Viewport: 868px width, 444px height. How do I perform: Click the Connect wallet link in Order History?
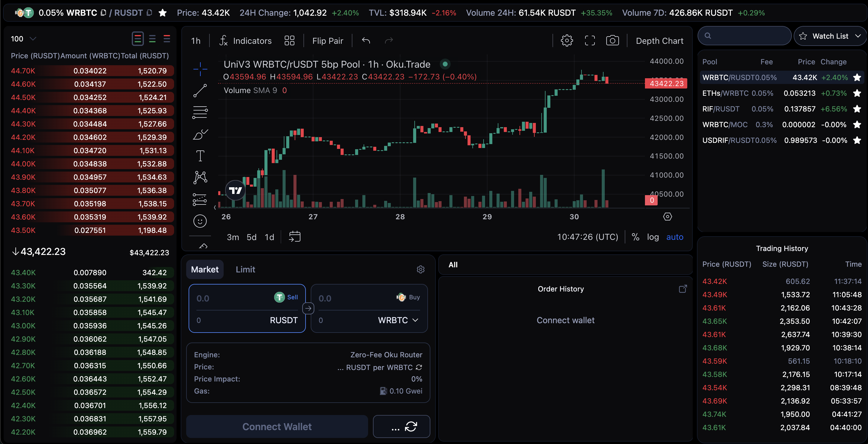pos(565,320)
